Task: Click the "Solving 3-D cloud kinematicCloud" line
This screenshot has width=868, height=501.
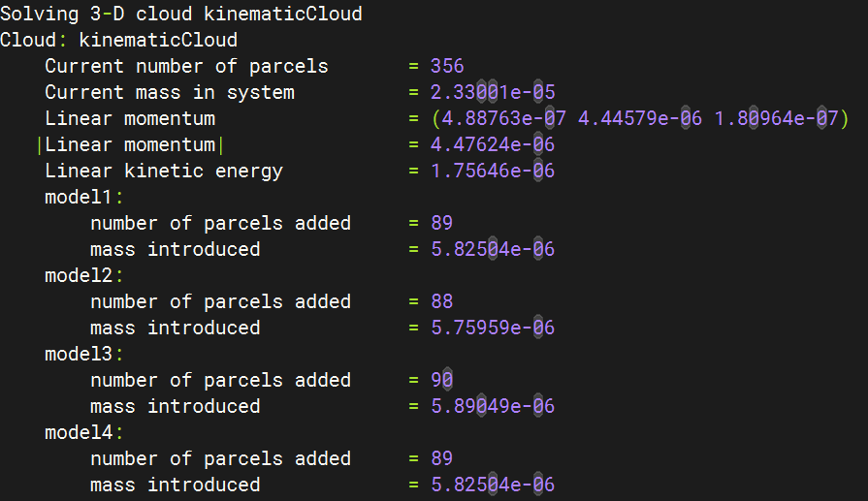Action: click(x=181, y=15)
